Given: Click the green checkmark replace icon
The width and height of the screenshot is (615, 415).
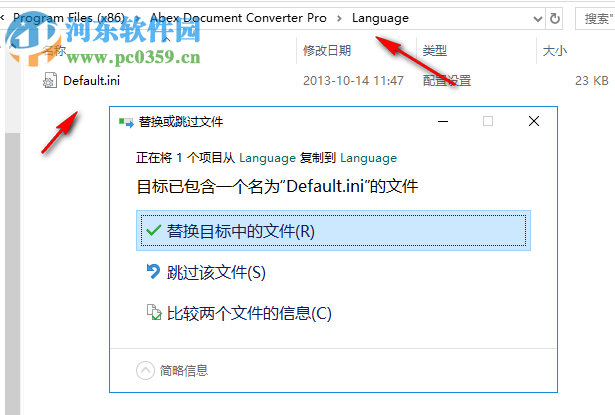Looking at the screenshot, I should (153, 231).
